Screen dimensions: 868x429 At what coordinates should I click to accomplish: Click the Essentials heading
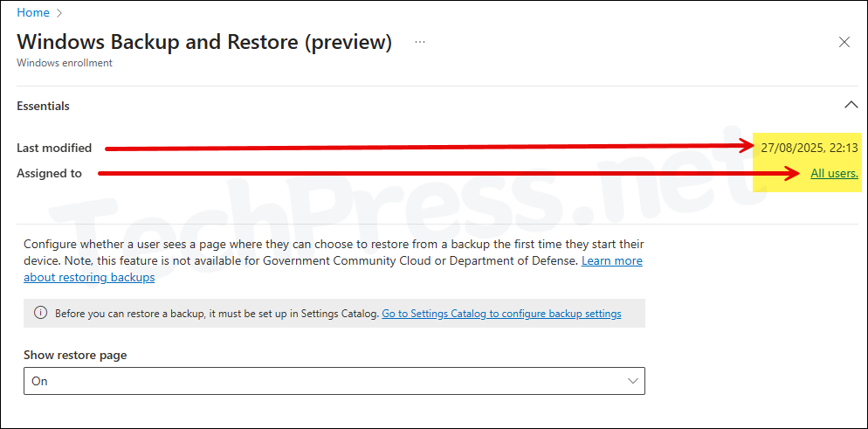(43, 106)
